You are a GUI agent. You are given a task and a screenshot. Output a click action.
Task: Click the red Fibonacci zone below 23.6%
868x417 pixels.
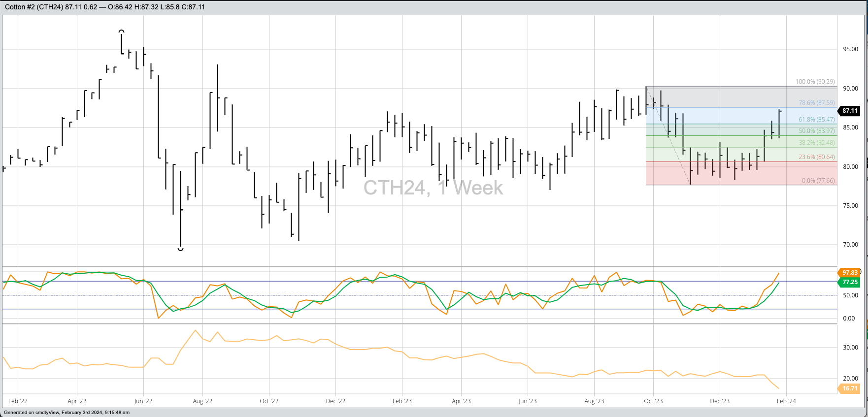(x=741, y=173)
